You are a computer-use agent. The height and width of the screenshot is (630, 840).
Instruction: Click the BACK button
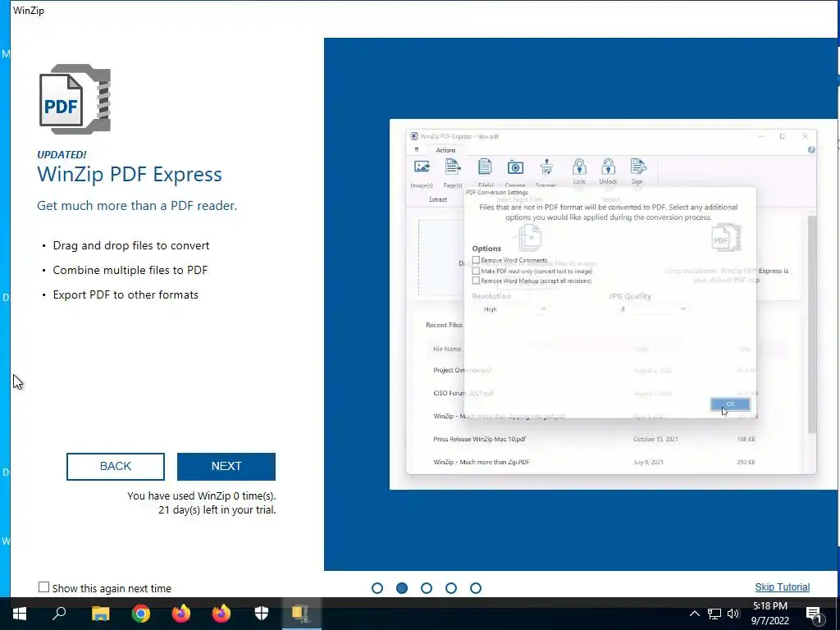115,466
